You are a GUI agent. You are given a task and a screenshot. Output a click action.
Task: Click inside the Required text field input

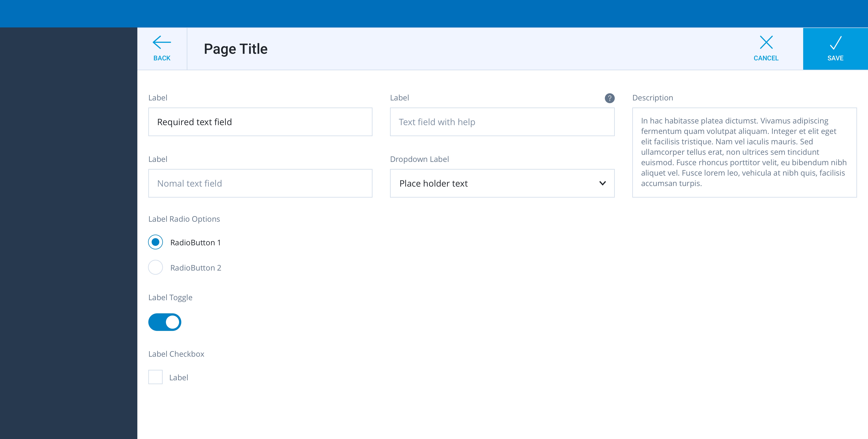(260, 121)
